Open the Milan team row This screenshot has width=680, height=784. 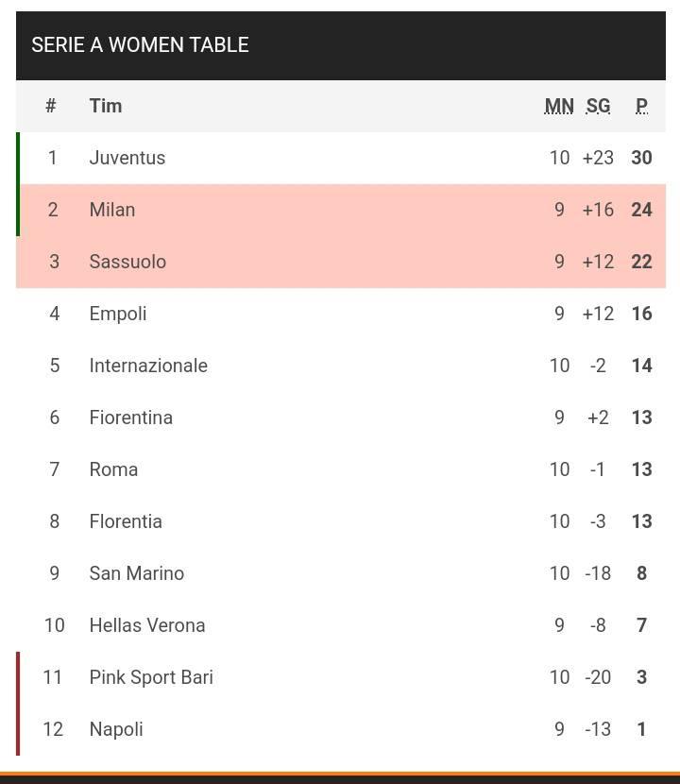coord(341,210)
